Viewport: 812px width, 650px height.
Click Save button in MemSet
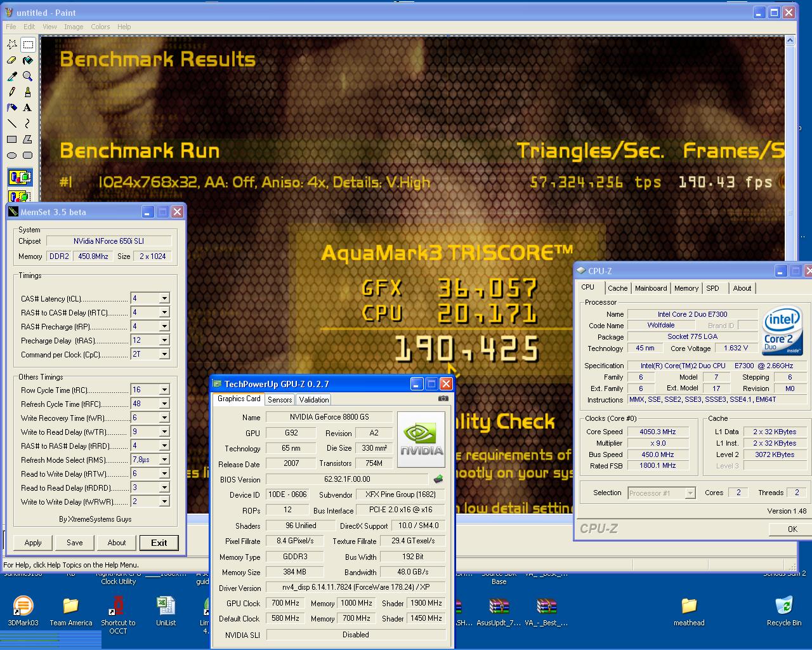click(x=75, y=543)
